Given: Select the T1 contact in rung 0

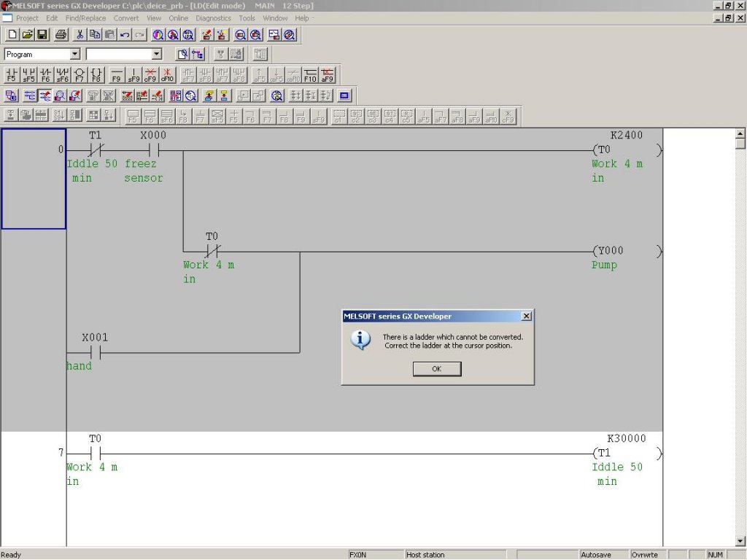Looking at the screenshot, I should [96, 150].
